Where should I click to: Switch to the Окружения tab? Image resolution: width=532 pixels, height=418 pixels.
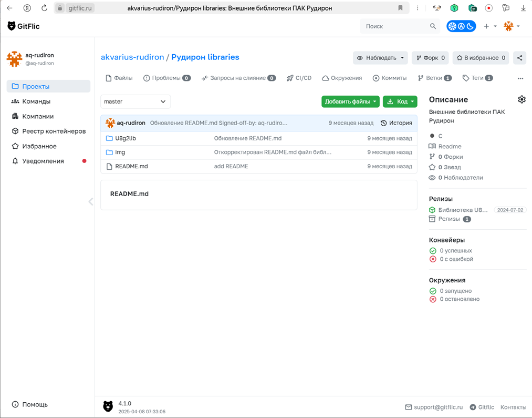(x=342, y=78)
